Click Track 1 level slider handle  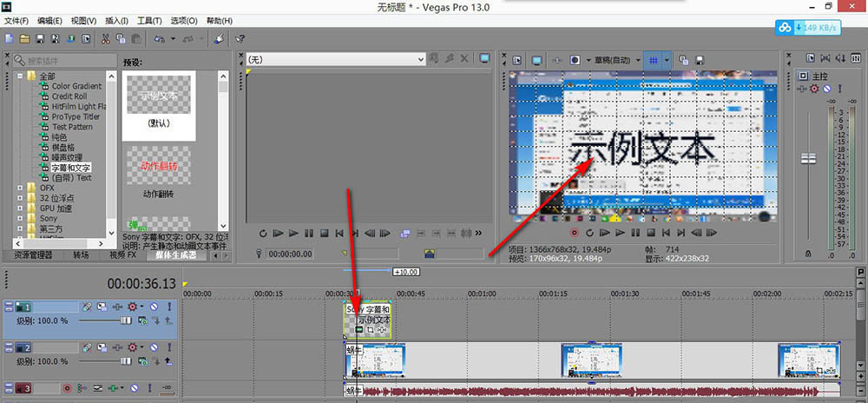point(127,320)
